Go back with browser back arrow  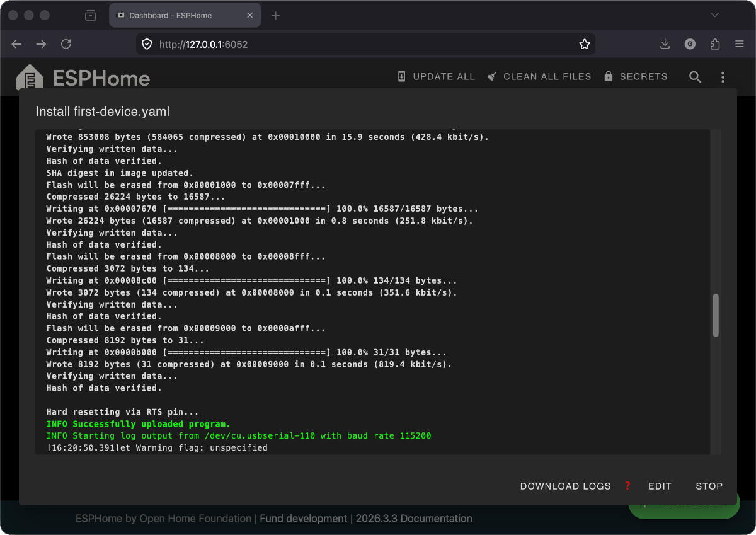[17, 44]
